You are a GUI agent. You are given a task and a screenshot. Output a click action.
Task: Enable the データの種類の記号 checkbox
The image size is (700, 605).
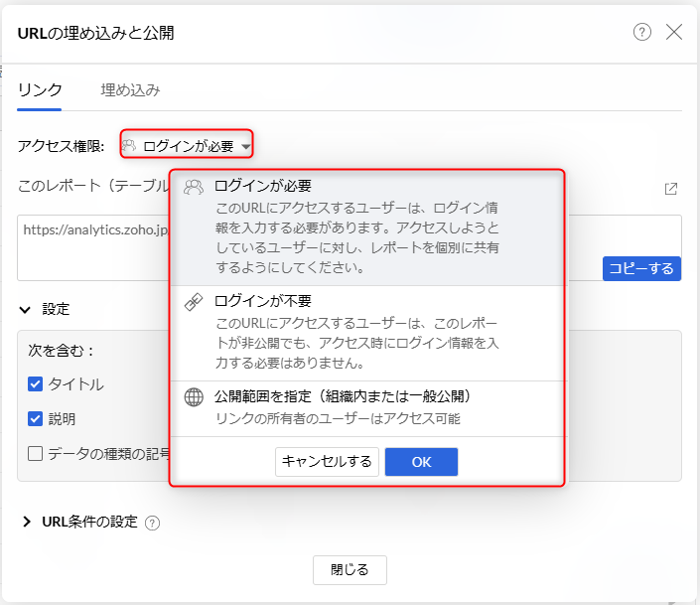tap(35, 454)
